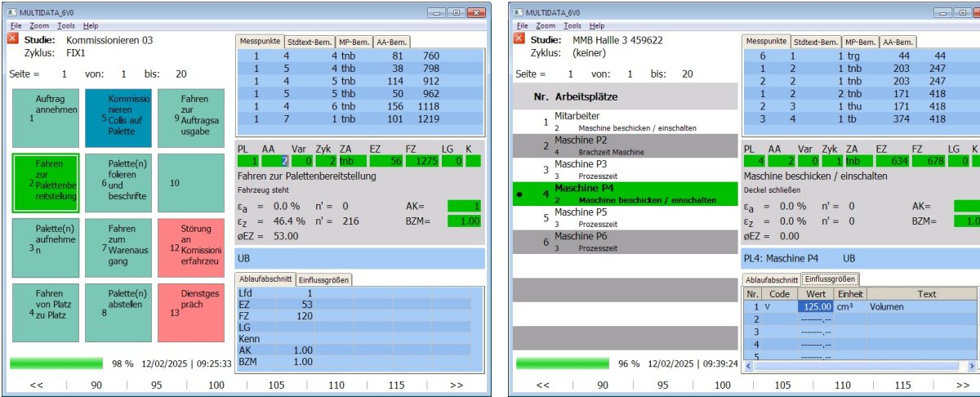Image resolution: width=980 pixels, height=397 pixels.
Task: Select 'Maschine P2' row in Arbeitsplätze list
Action: click(626, 147)
